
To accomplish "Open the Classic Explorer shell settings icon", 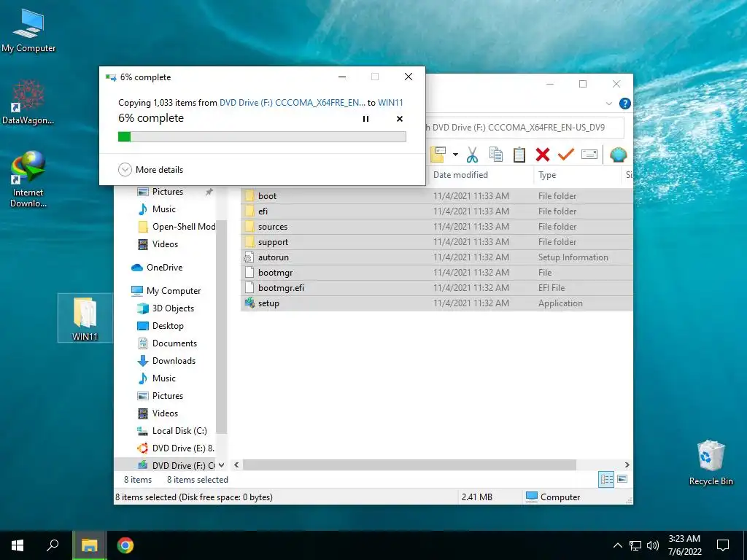I will click(x=619, y=155).
